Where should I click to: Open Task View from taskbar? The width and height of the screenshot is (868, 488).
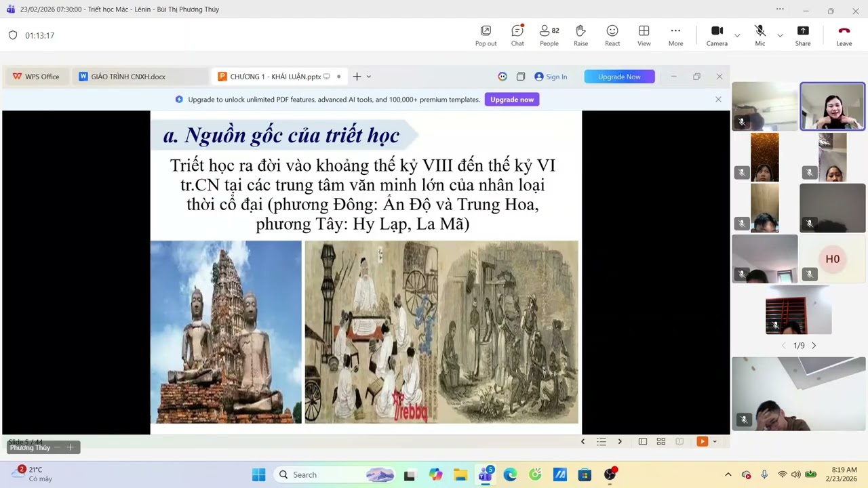(x=409, y=474)
